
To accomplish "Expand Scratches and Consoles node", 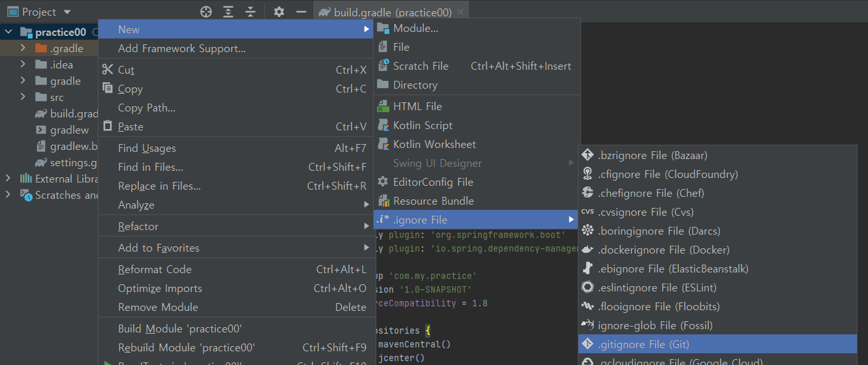I will [x=8, y=195].
